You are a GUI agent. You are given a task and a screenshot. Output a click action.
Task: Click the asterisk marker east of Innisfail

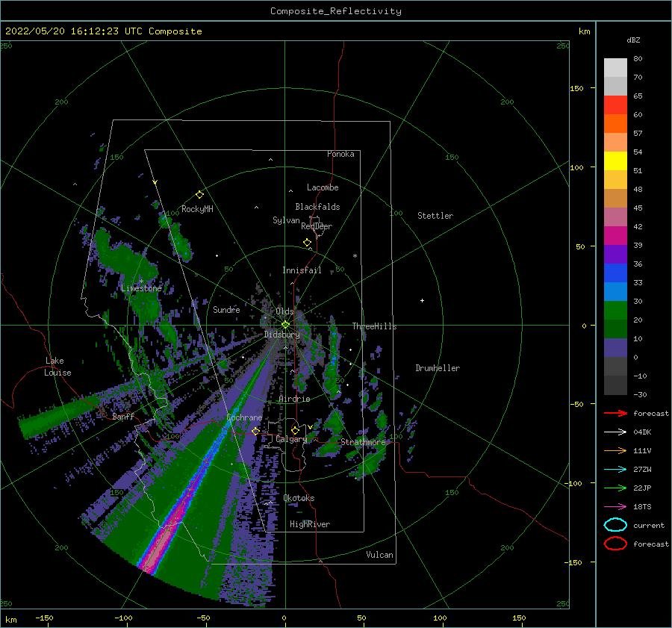(x=355, y=256)
